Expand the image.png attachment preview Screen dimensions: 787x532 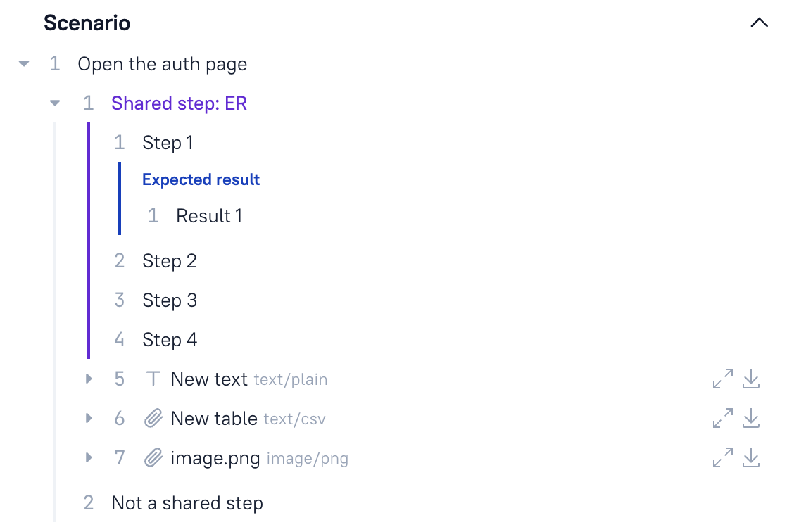(88, 458)
